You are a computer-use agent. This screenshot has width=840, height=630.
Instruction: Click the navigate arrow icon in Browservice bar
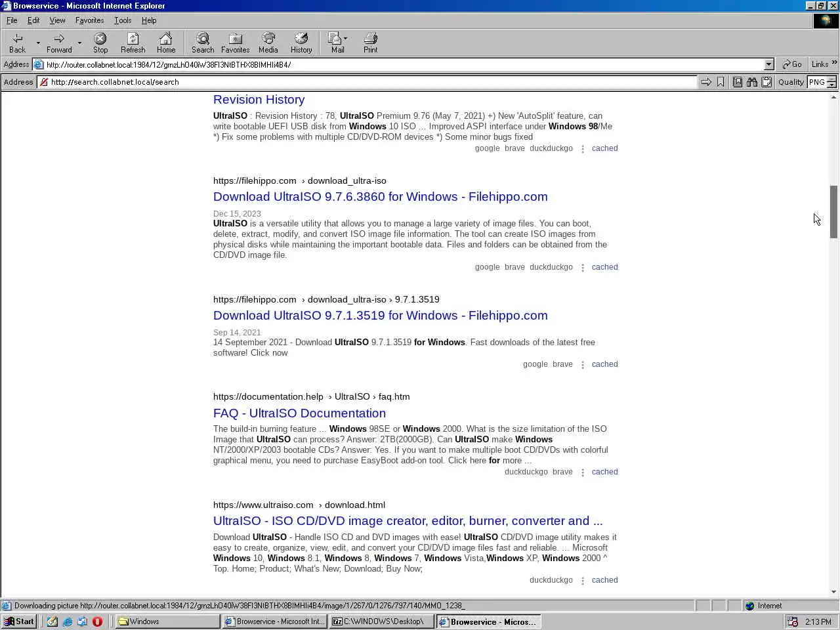pyautogui.click(x=706, y=82)
